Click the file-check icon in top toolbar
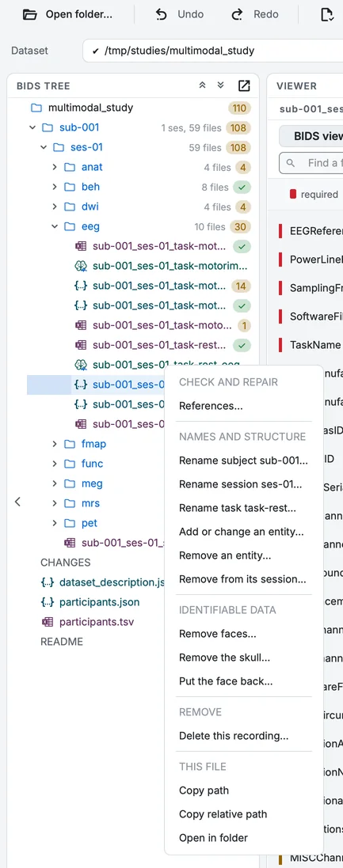Image resolution: width=343 pixels, height=868 pixels. click(327, 14)
